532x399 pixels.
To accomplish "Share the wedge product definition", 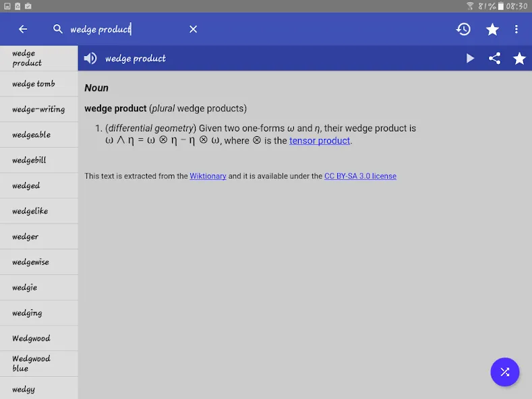I will coord(495,59).
